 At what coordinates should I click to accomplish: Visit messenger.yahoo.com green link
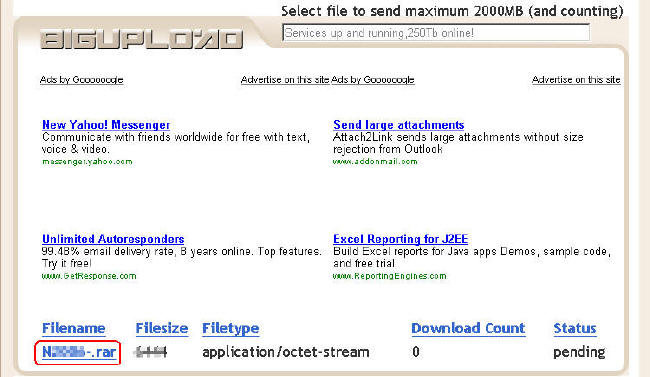(87, 162)
